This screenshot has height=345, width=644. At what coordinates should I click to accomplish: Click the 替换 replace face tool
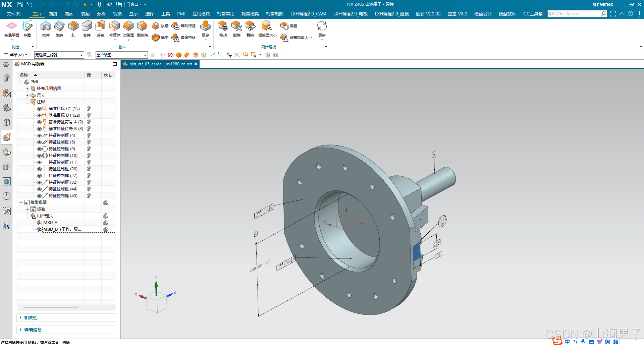(250, 29)
